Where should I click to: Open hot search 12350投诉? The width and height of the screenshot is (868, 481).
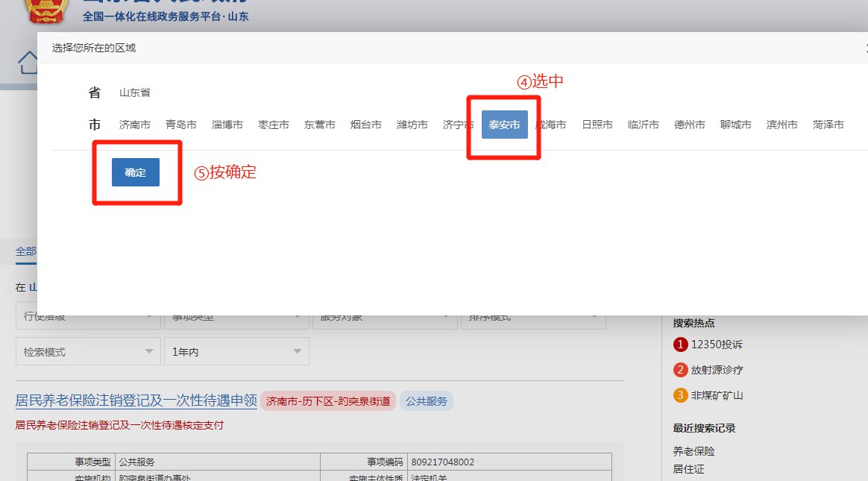pos(717,345)
